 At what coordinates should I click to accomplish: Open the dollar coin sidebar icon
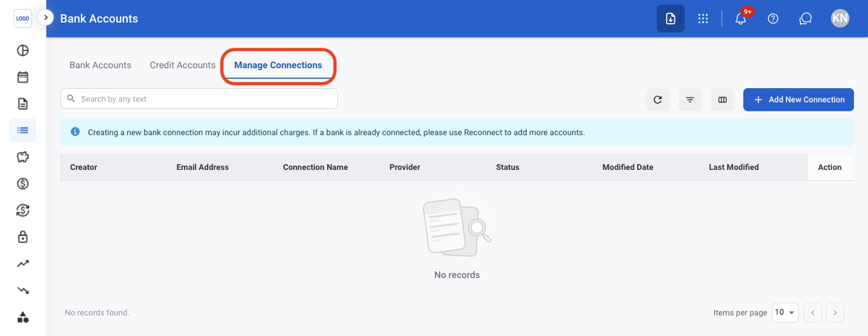23,183
